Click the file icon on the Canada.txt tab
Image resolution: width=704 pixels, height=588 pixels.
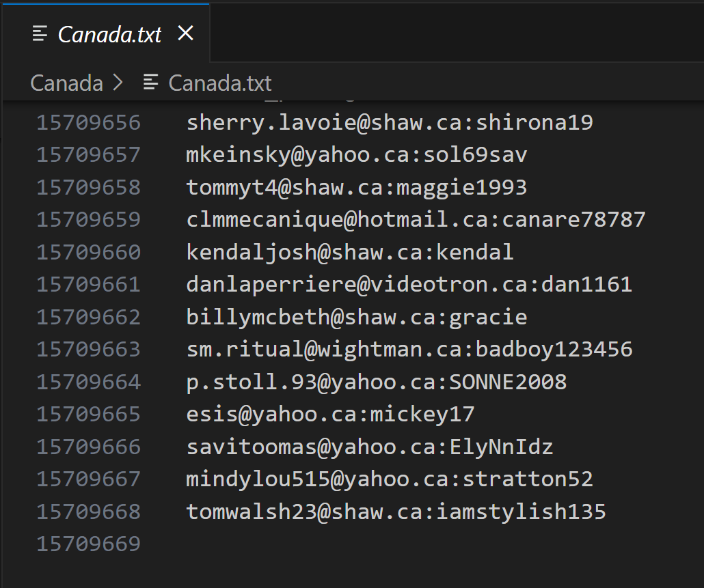coord(40,34)
